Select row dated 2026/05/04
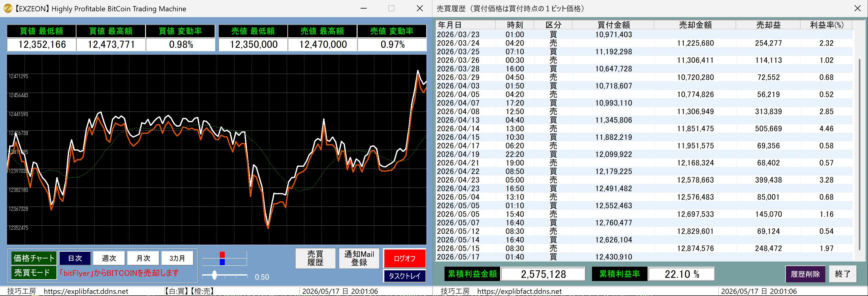This screenshot has width=868, height=296. pyautogui.click(x=644, y=197)
